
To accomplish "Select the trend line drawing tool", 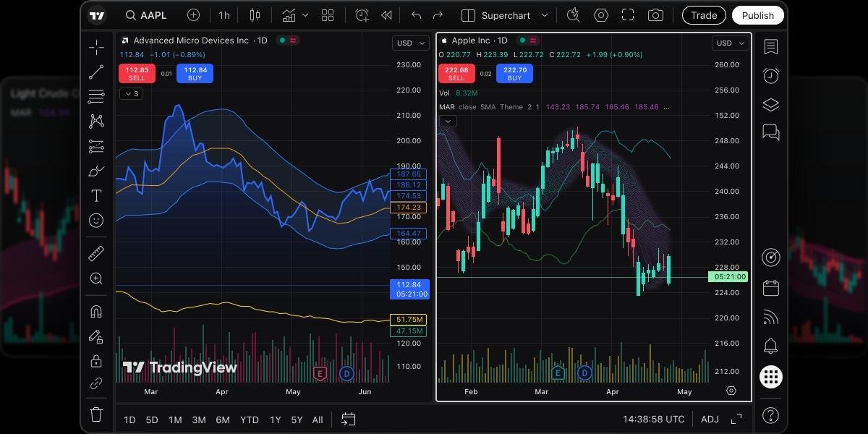I will pyautogui.click(x=96, y=72).
